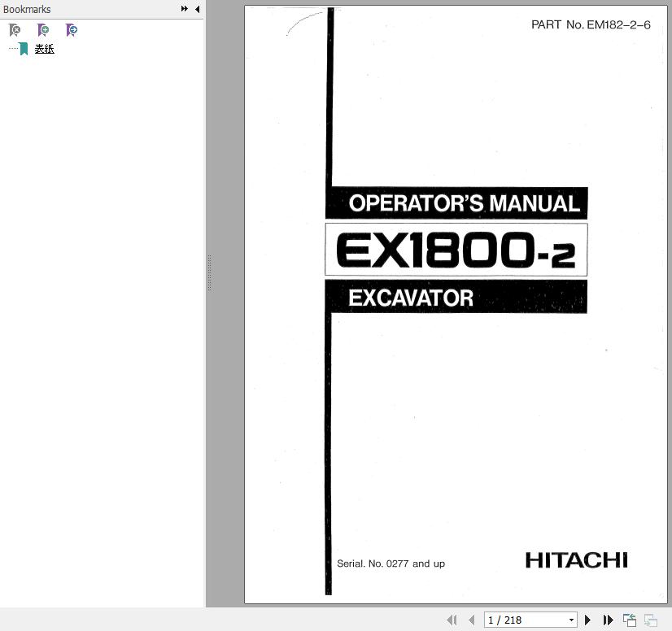This screenshot has width=672, height=631.
Task: Click the PART No. EM182-2-6 text
Action: tap(591, 24)
